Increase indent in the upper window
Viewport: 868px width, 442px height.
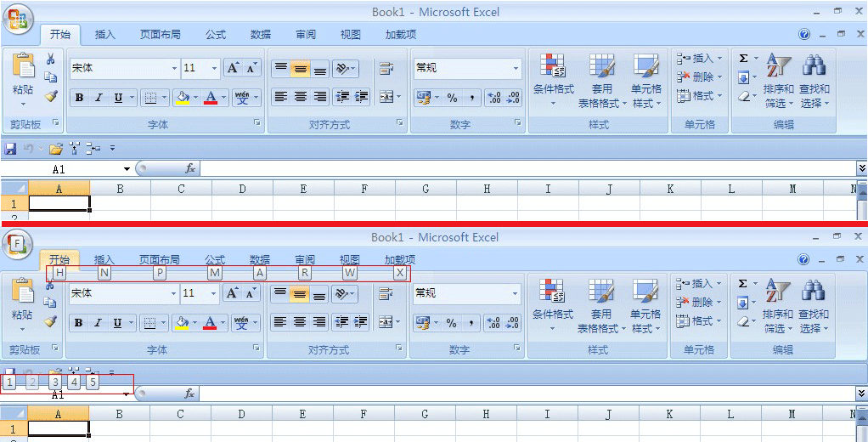(361, 97)
